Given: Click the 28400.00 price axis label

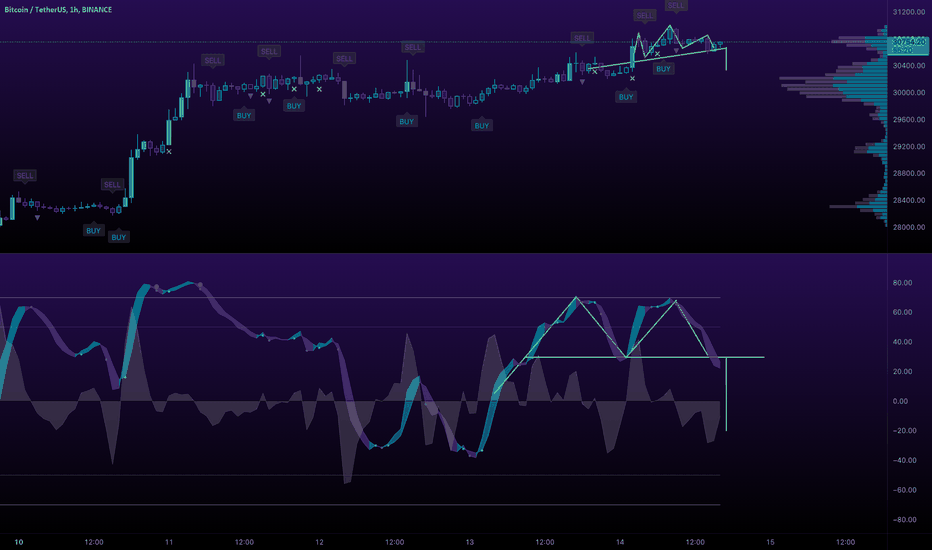Looking at the screenshot, I should tap(909, 200).
